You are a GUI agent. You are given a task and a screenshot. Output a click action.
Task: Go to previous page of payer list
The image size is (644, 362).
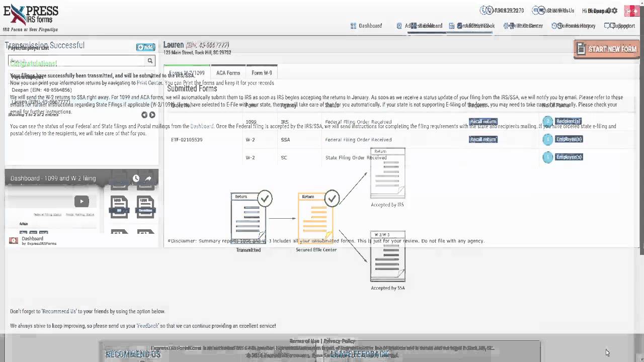pos(144,115)
